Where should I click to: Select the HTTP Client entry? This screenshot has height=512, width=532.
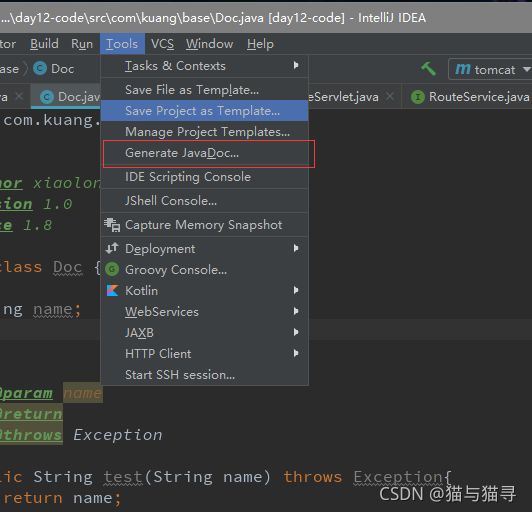tap(205, 354)
